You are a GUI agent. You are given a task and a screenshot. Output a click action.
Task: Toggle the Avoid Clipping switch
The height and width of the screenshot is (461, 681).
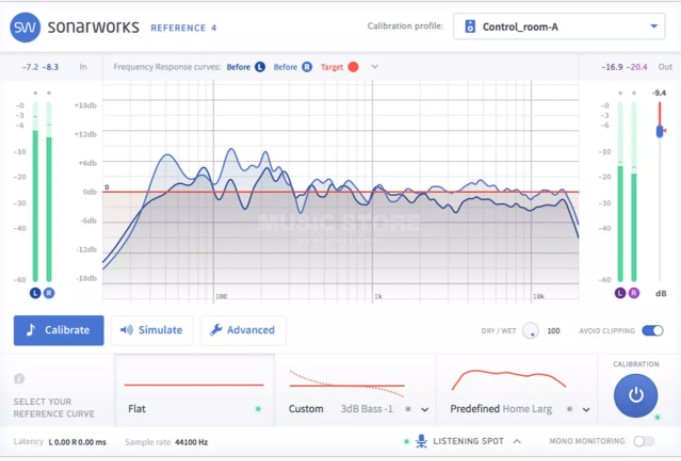coord(653,331)
